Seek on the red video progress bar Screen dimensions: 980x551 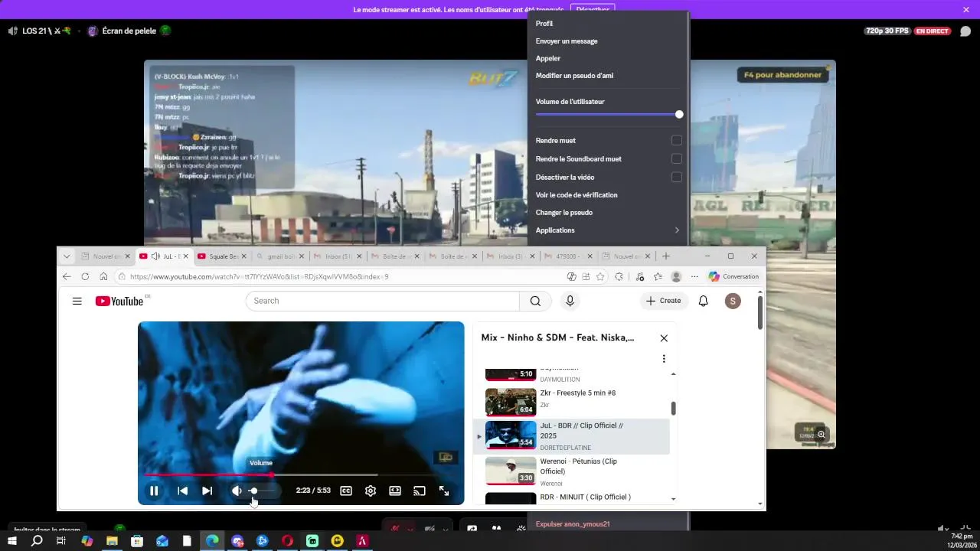coord(301,475)
